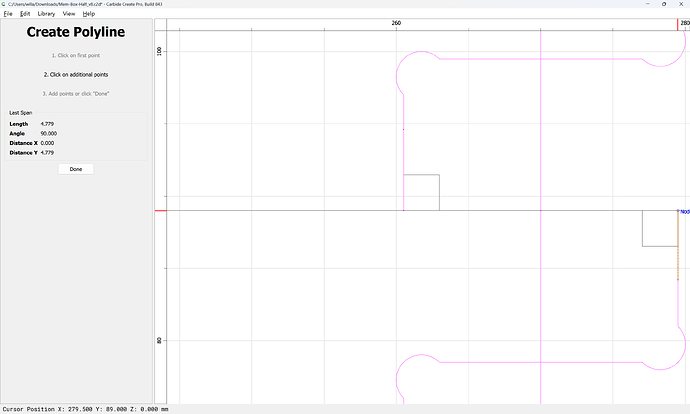The width and height of the screenshot is (690, 414).
Task: Open the View menu
Action: tap(69, 14)
